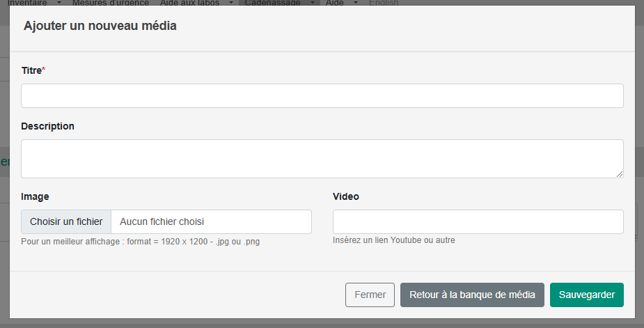Click the Video link input field

(478, 222)
